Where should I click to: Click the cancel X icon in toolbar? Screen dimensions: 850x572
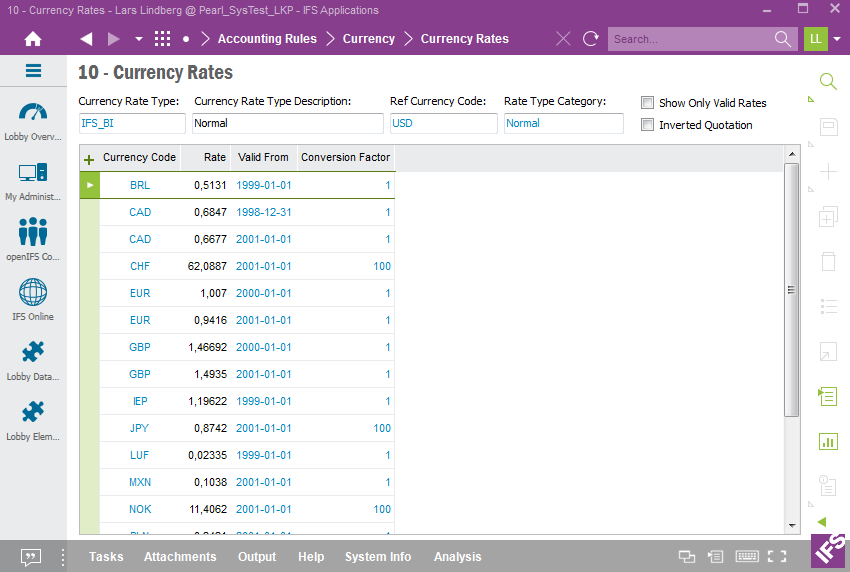563,39
